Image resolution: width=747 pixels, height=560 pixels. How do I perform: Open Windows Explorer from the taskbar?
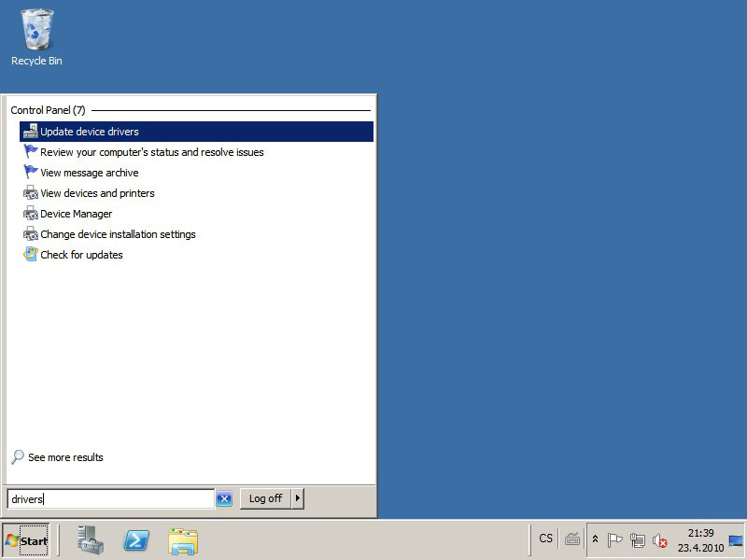click(183, 540)
